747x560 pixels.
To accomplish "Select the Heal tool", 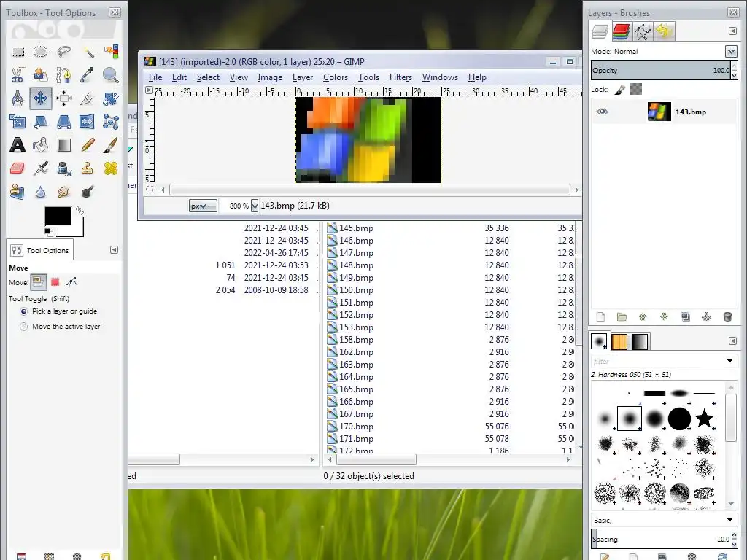I will point(111,168).
